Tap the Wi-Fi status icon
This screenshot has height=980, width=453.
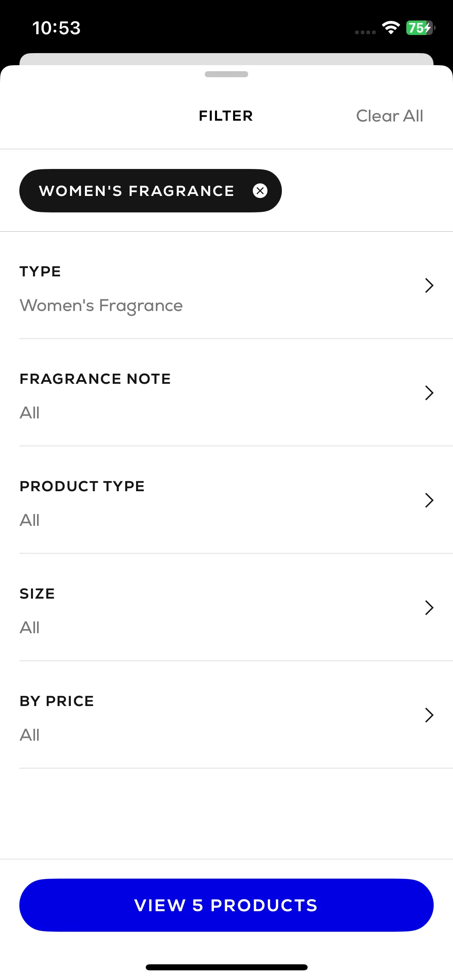[391, 27]
